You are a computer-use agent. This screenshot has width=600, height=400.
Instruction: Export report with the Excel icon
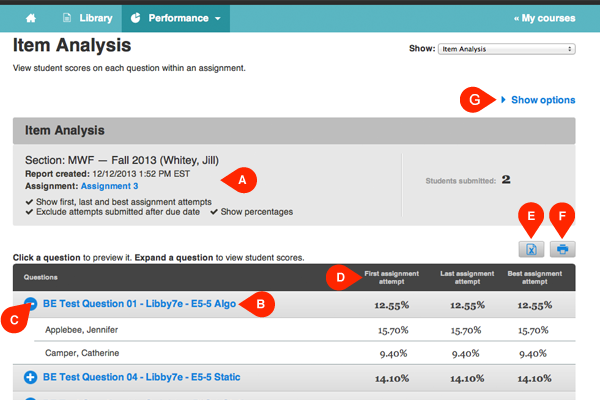pos(531,249)
